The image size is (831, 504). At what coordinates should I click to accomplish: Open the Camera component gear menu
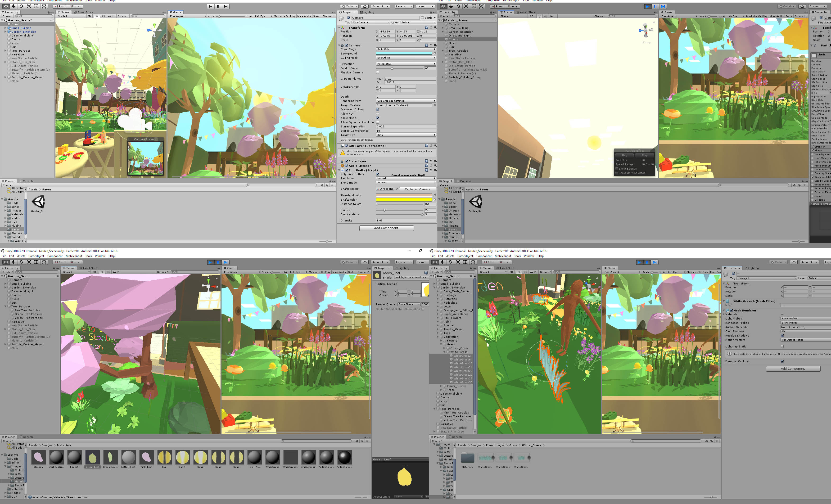click(x=435, y=45)
